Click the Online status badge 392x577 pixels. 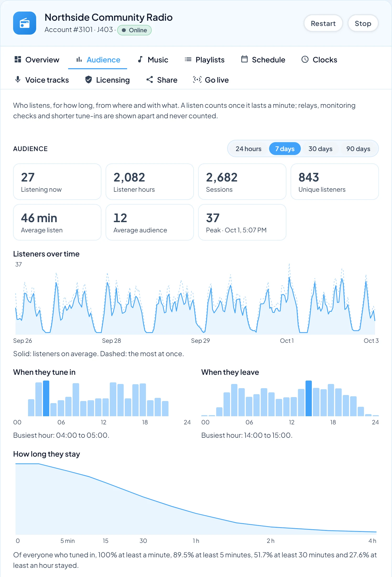click(134, 30)
